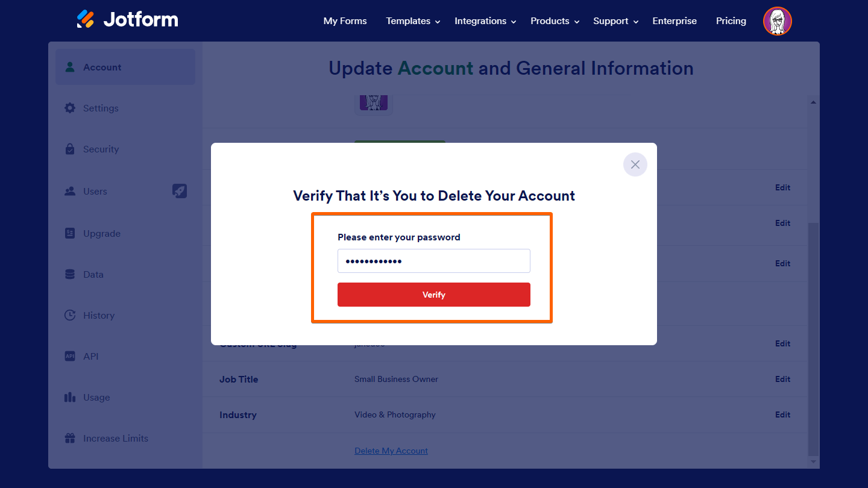Click the Jotform logo icon
Screen dimensions: 868x488
coord(86,19)
